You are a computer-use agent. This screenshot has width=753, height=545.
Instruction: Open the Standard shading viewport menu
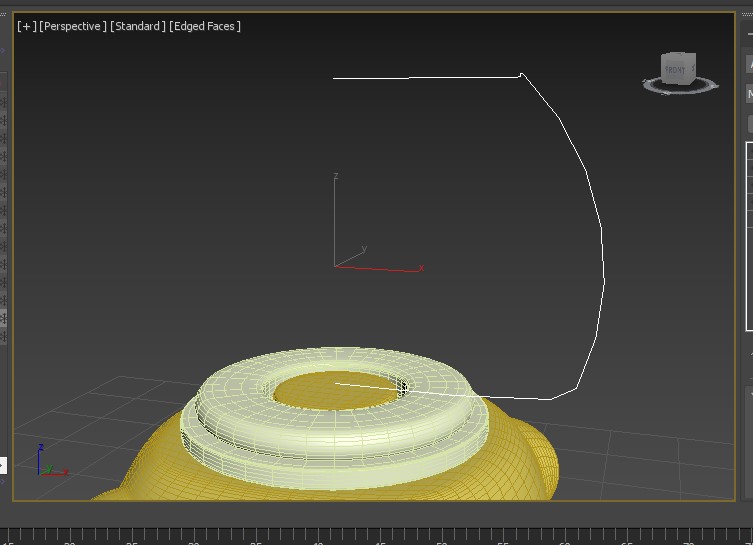click(138, 26)
